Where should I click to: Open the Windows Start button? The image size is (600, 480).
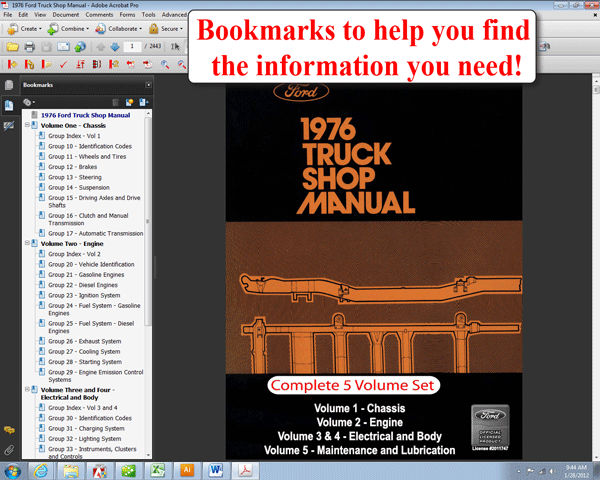click(13, 471)
